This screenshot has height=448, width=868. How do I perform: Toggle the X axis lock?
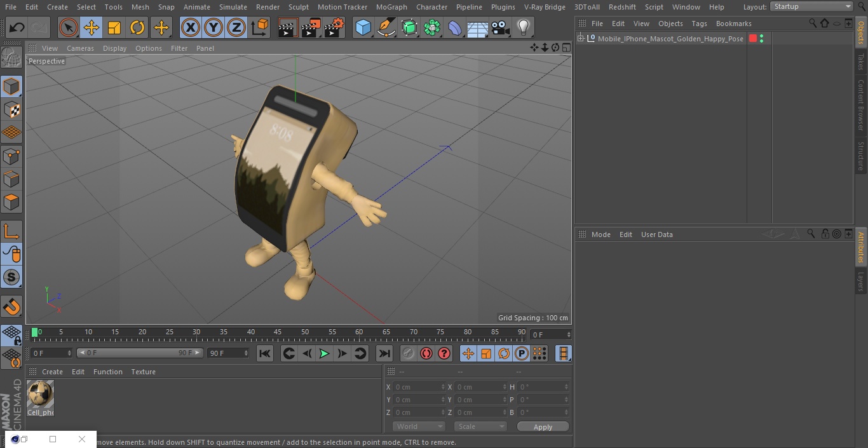point(191,27)
